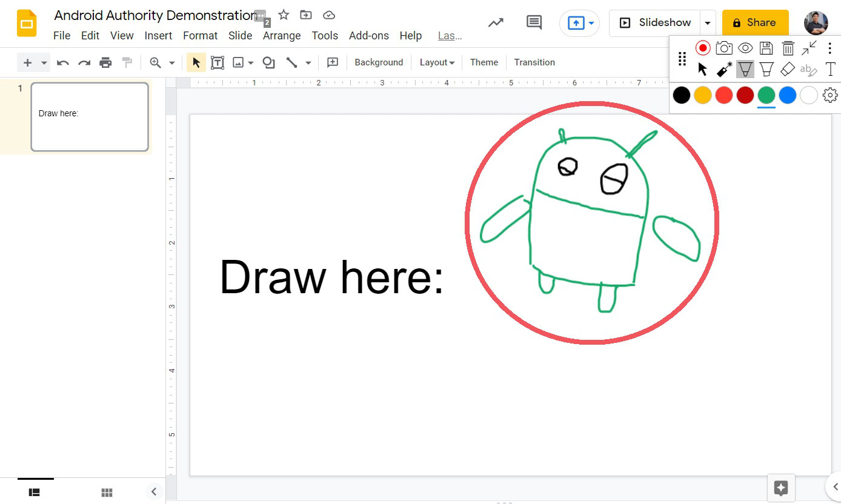Expand the Slideshow dropdown arrow
The width and height of the screenshot is (841, 504).
[708, 23]
